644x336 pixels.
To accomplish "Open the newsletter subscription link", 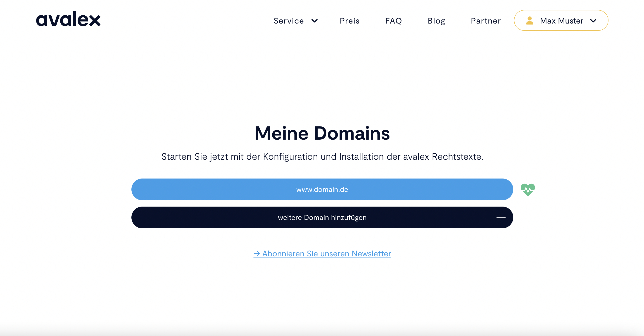I will [323, 253].
